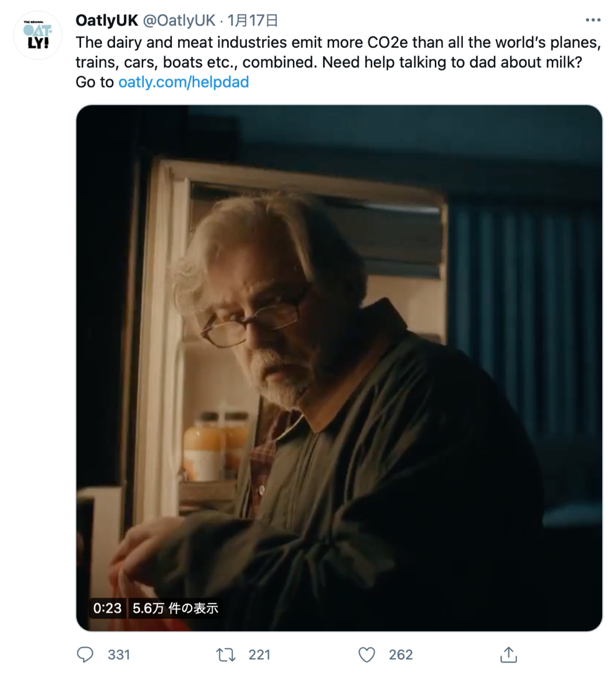The height and width of the screenshot is (675, 616).
Task: Click the 5.6万 件の表示 view count label
Action: (175, 608)
